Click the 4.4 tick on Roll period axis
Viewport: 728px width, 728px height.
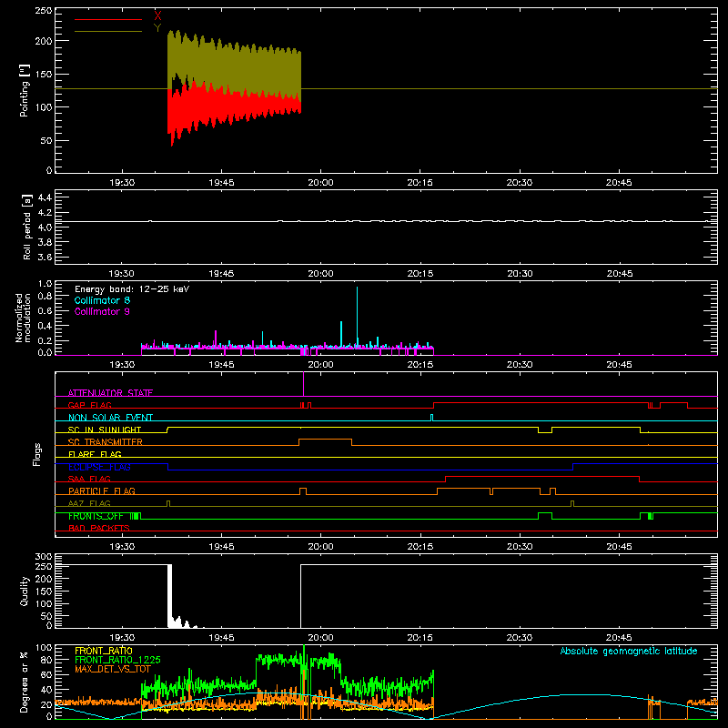click(45, 197)
